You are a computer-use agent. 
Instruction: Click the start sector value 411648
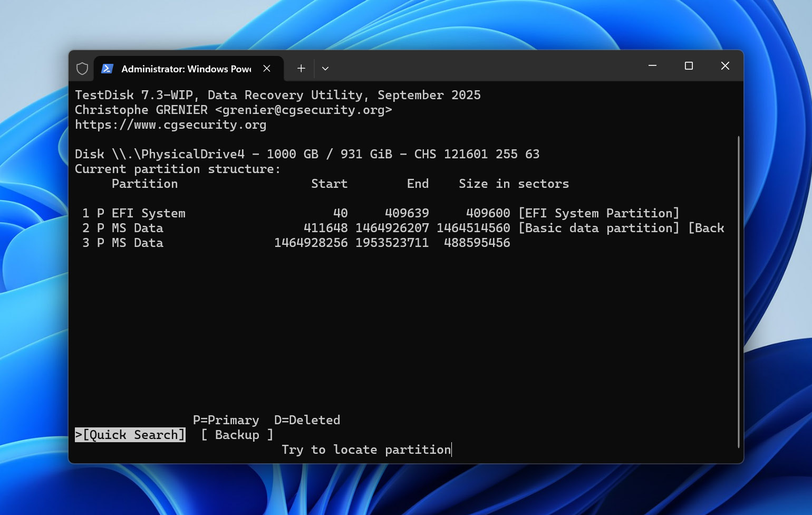click(326, 228)
